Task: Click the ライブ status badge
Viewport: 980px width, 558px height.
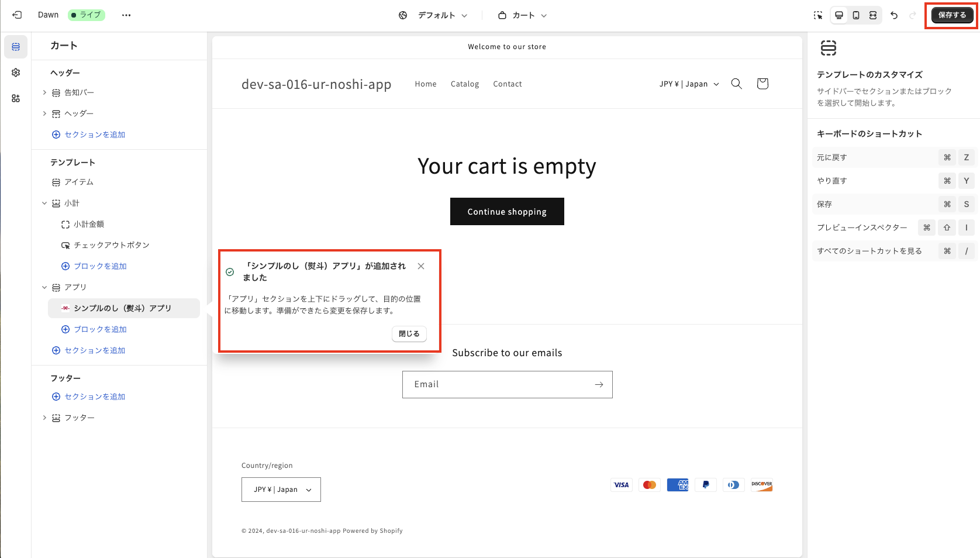Action: 87,15
